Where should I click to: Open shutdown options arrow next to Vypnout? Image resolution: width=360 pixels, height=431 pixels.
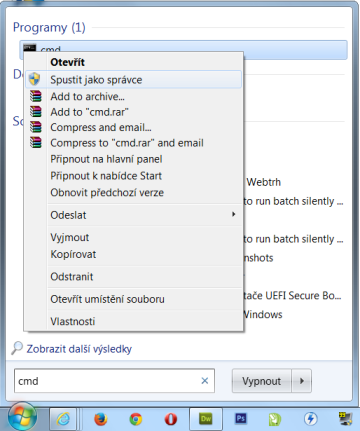coord(302,381)
